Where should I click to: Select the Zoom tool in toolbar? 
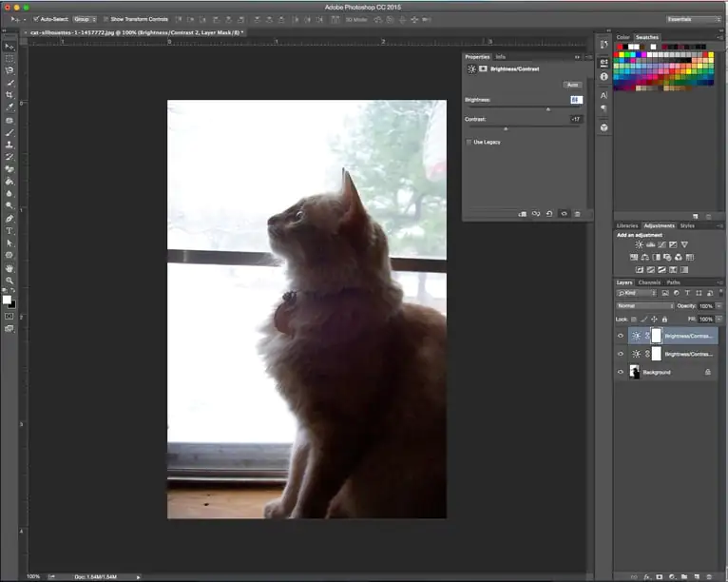10,281
